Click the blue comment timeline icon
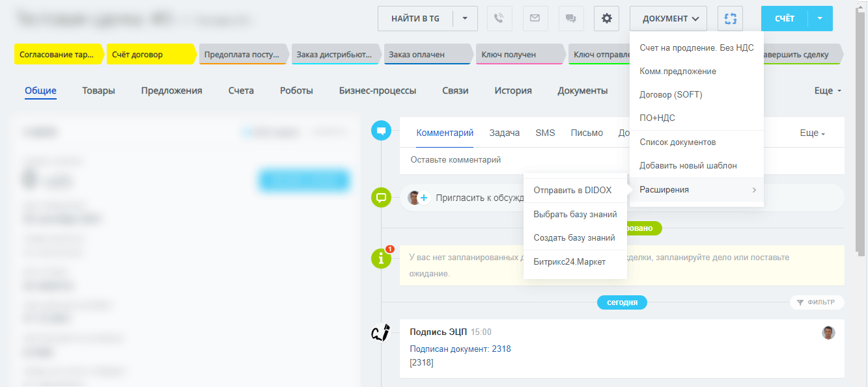This screenshot has width=868, height=387. point(381,130)
